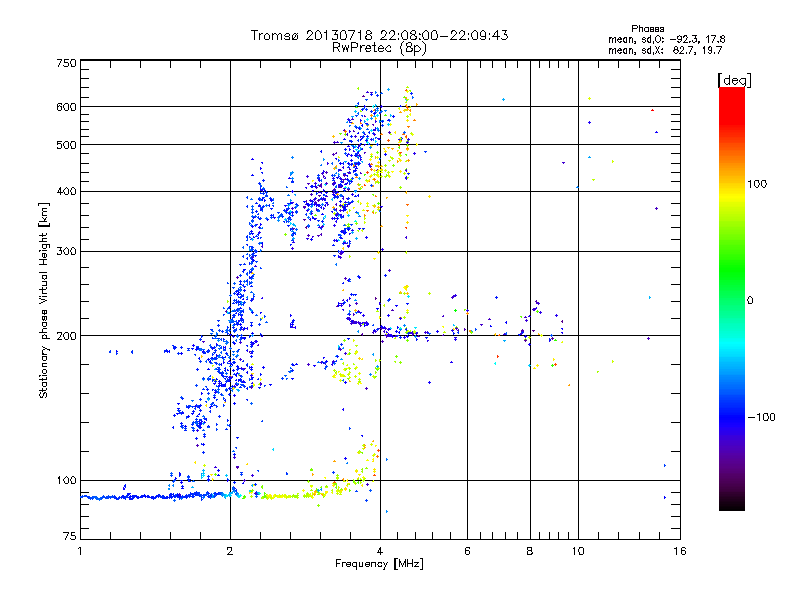Viewport: 800px width, 600px height.
Task: Click the "500" y-axis tick label
Action: pos(67,145)
